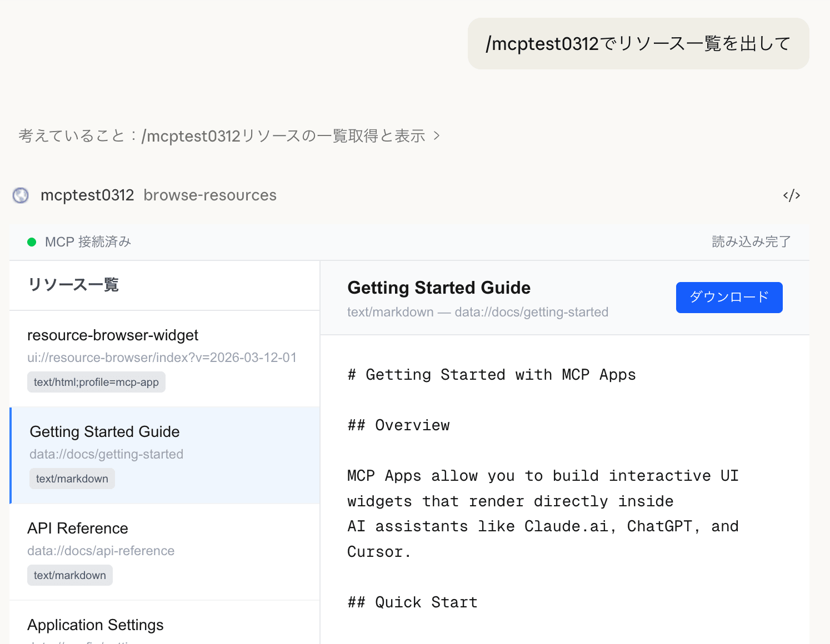The height and width of the screenshot is (644, 830).
Task: Click the code view icon
Action: (791, 195)
